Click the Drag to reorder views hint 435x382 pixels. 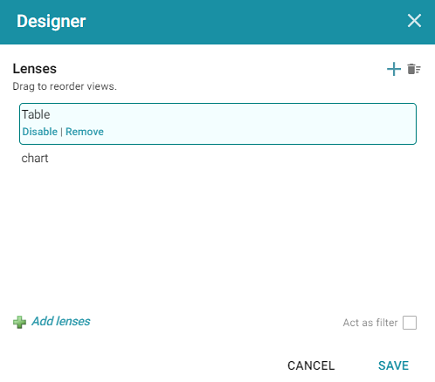click(x=65, y=86)
